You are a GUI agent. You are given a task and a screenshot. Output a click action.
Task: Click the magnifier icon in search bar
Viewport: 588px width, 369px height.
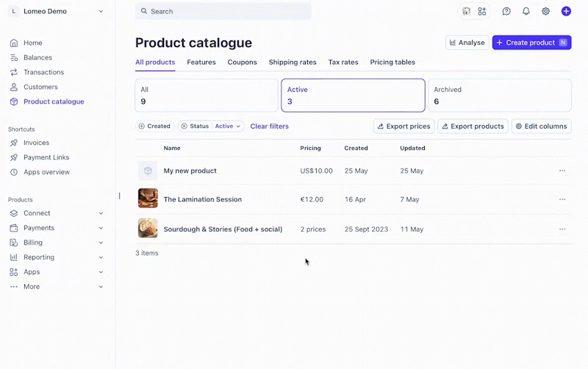pyautogui.click(x=144, y=11)
